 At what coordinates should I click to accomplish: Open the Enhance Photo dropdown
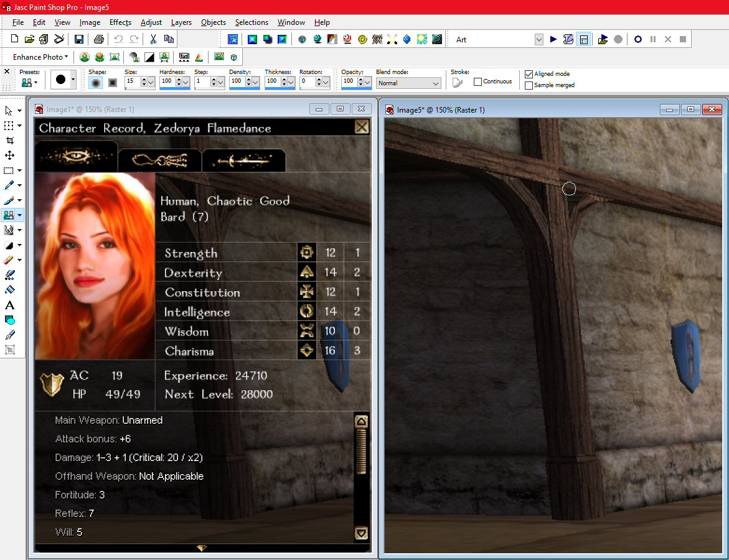(x=40, y=57)
